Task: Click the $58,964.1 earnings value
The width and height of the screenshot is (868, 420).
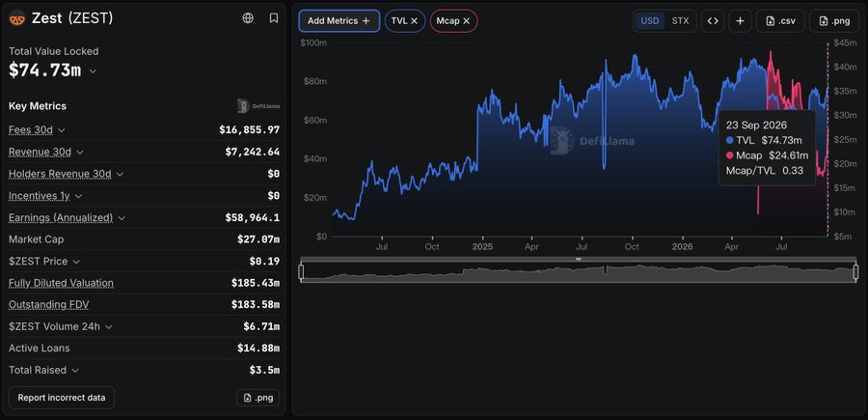Action: (x=253, y=218)
